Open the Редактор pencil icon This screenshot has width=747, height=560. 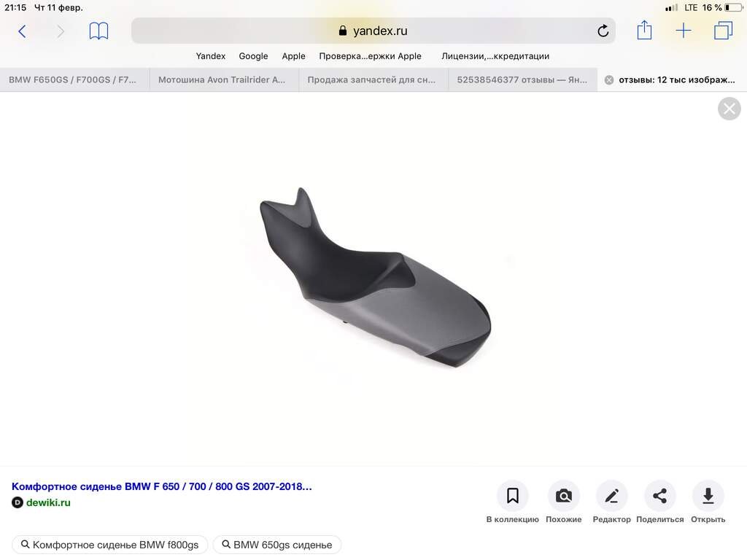(612, 496)
